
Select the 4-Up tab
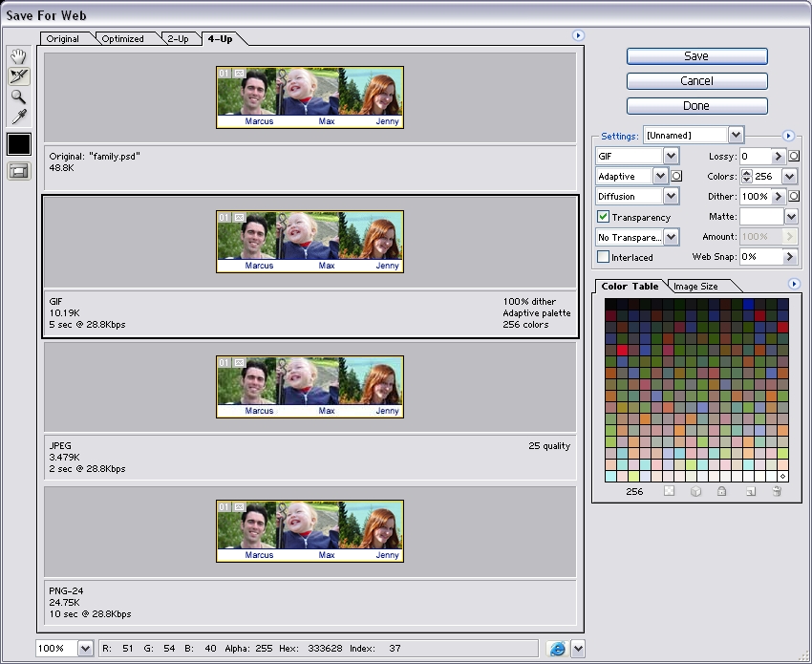[x=220, y=39]
